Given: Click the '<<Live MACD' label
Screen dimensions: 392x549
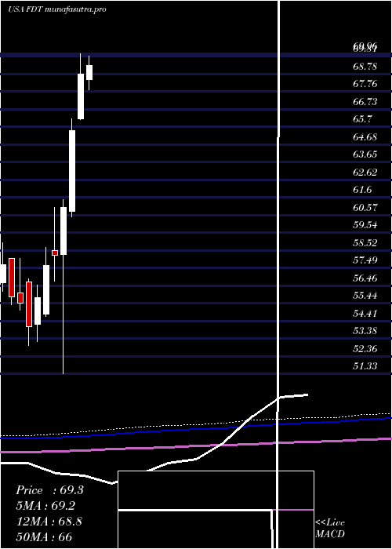Looking at the screenshot, I should point(330,529).
